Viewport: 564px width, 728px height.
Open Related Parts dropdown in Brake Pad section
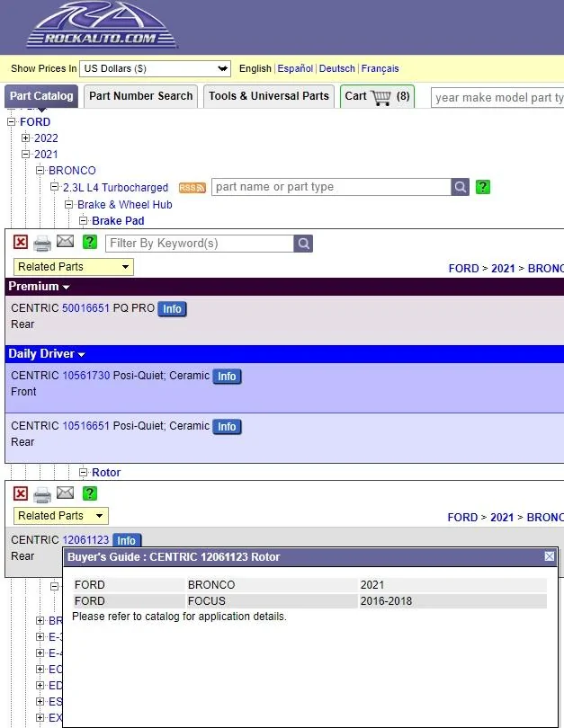tap(74, 267)
